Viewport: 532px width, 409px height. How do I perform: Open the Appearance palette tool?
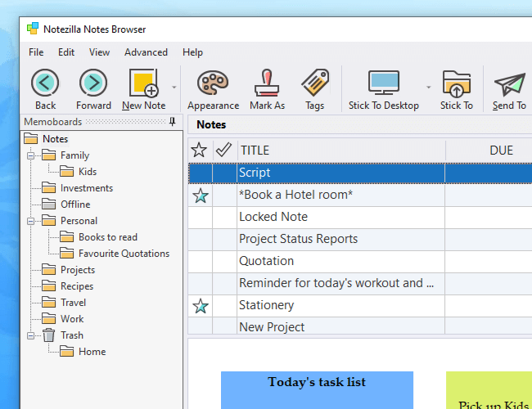[213, 83]
